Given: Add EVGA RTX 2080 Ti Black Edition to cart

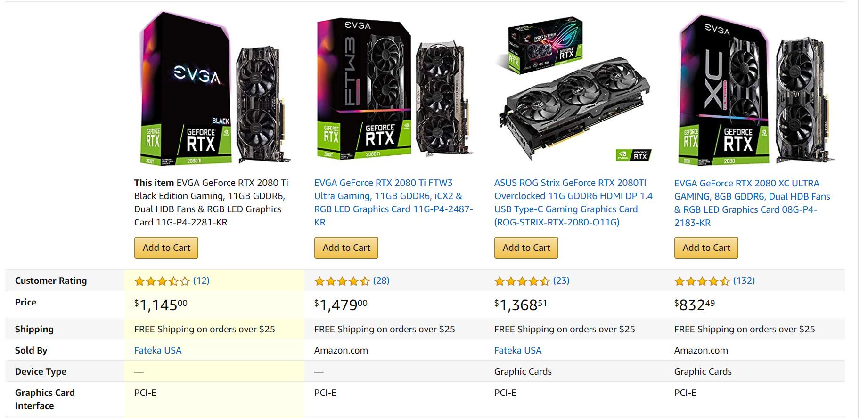Looking at the screenshot, I should [x=166, y=248].
